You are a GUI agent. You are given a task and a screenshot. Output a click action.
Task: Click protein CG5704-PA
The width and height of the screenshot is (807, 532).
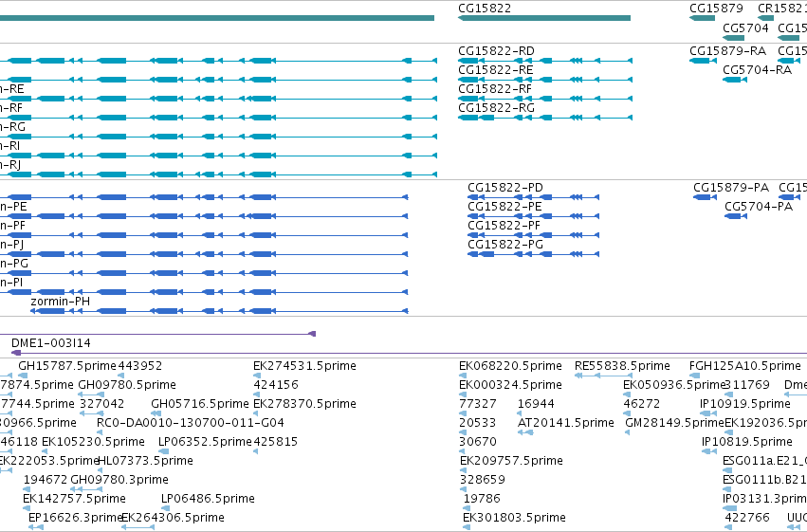758,207
